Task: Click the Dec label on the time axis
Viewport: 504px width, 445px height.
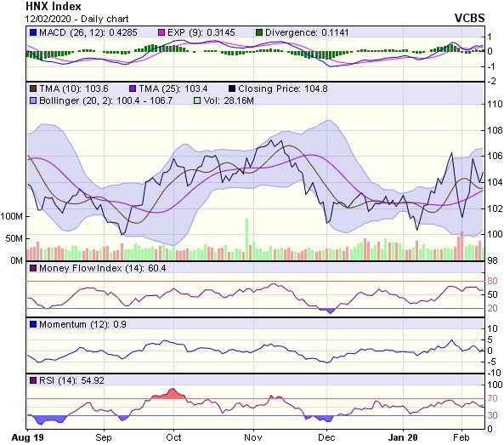Action: pyautogui.click(x=326, y=437)
